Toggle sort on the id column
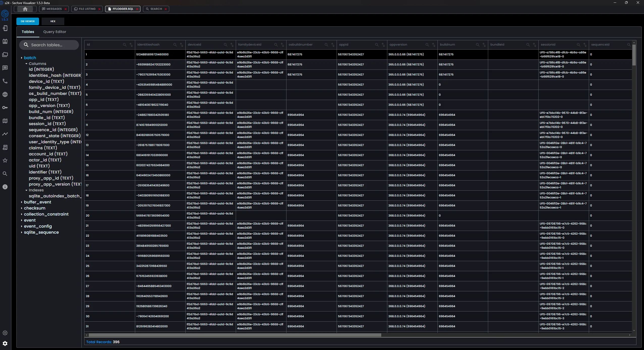Screen dimensions: 644x350 click(x=131, y=45)
